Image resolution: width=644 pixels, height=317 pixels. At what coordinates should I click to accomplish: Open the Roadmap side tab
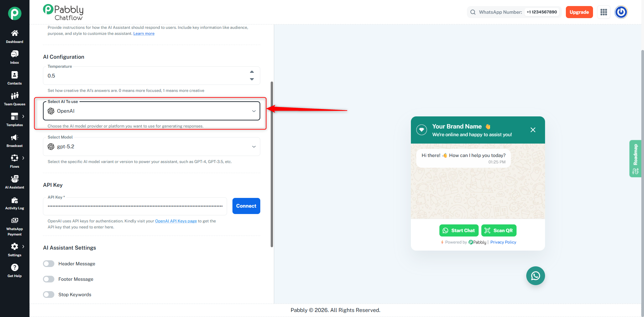tap(635, 158)
